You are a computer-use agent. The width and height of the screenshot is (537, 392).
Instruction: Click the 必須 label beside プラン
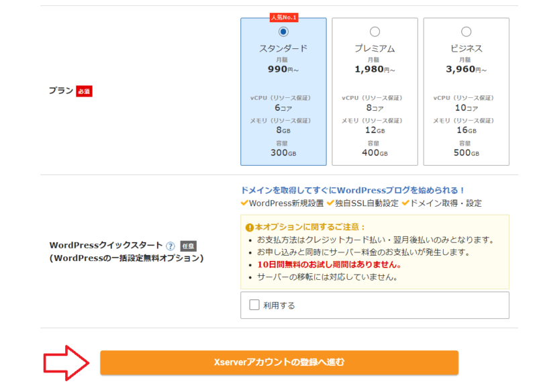pyautogui.click(x=84, y=91)
